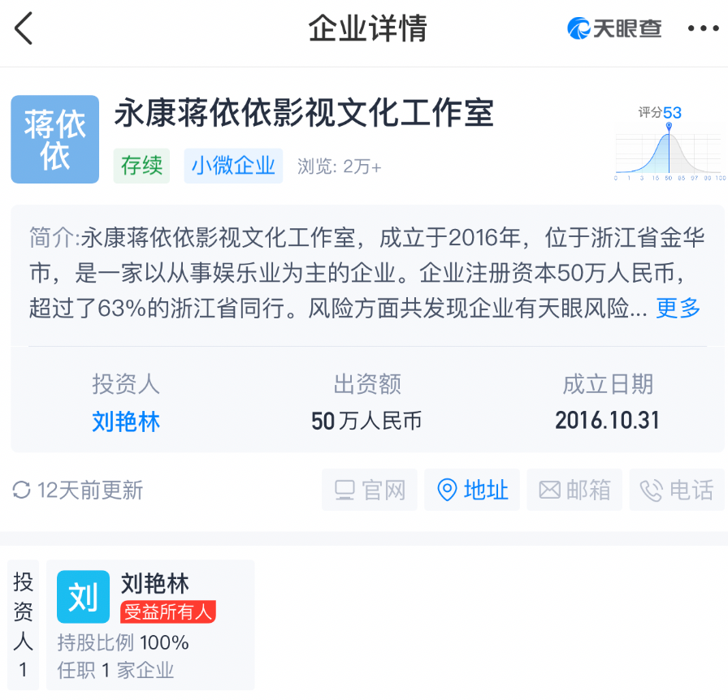Viewport: 728px width, 700px height.
Task: Click the refresh icon beside 12天前更新
Action: (x=22, y=490)
